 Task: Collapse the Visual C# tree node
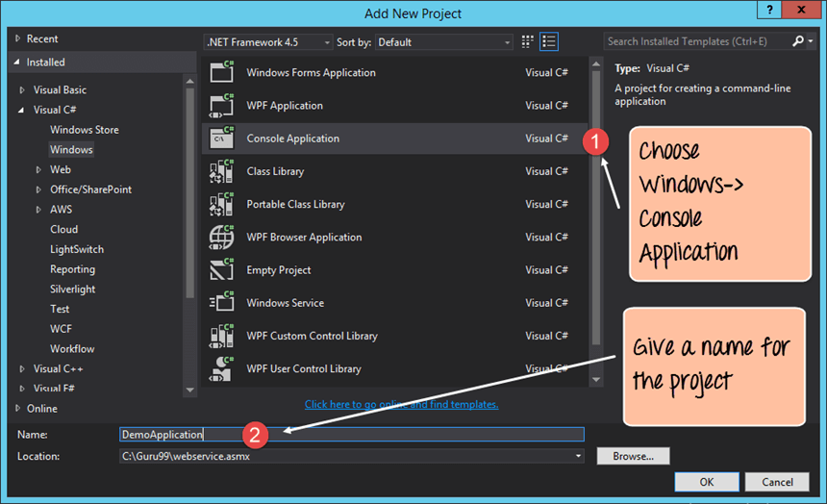23,111
